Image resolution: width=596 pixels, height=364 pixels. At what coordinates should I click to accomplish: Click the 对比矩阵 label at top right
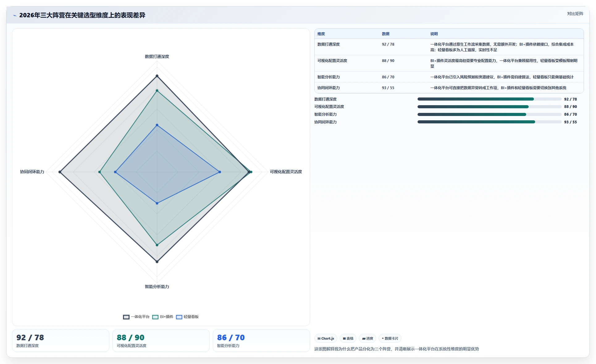(575, 14)
